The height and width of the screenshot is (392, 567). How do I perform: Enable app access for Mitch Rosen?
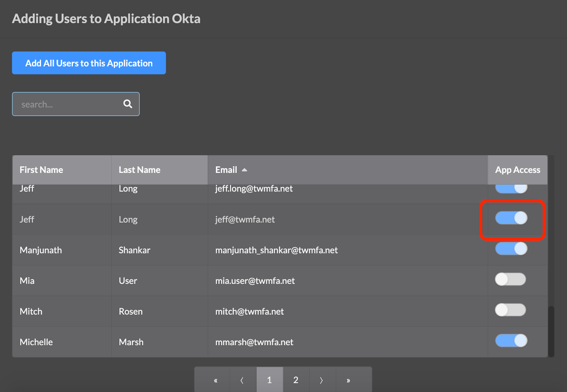click(510, 310)
